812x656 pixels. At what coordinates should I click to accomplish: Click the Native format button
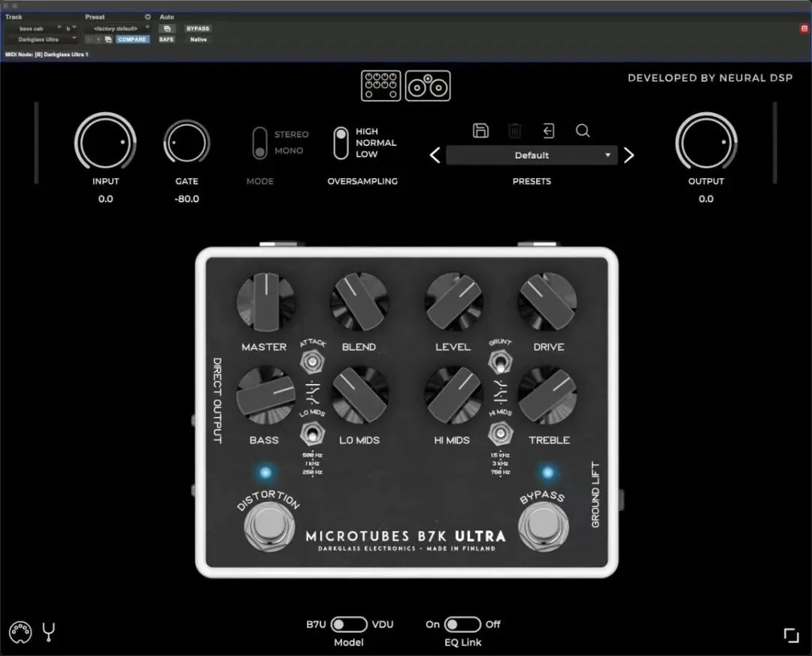tap(198, 39)
